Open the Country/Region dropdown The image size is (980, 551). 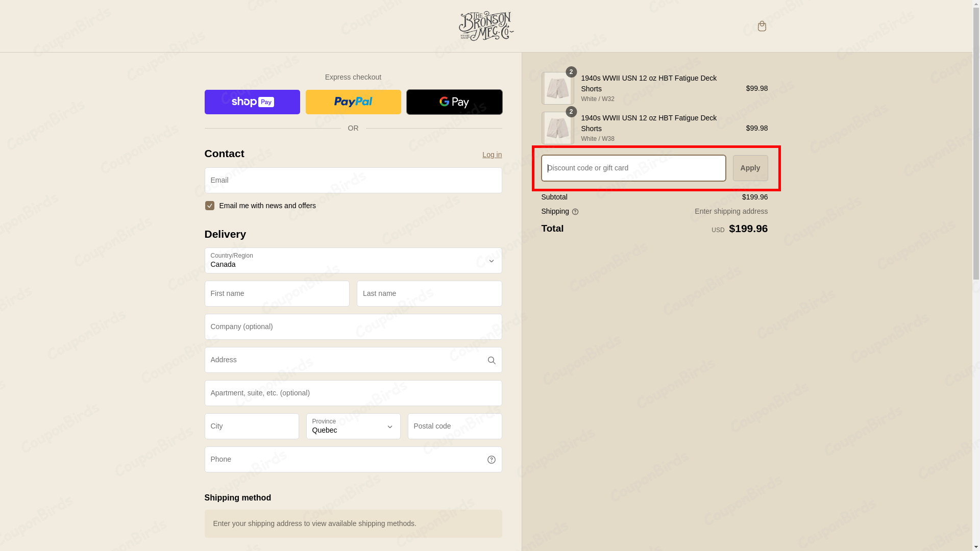[x=353, y=261]
